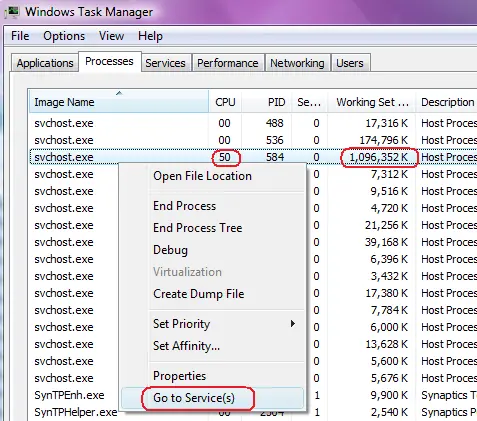Open the View menu
Screen dimensions: 477x421
click(111, 36)
